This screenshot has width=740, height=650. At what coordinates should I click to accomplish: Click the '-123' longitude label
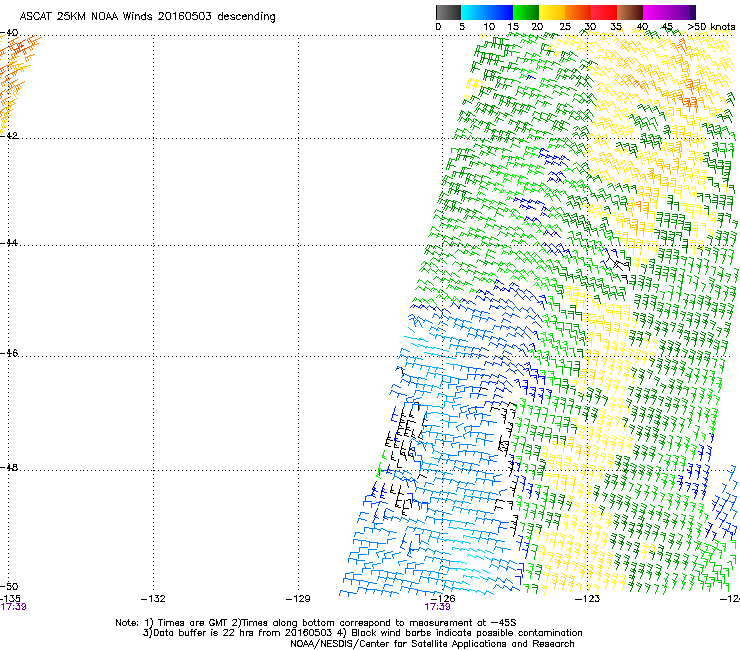point(587,599)
